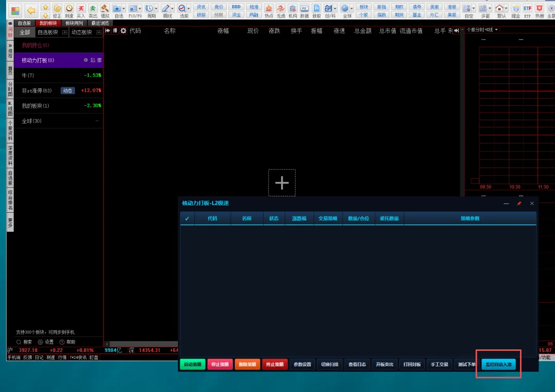Click the delete trash icon on 核动力打板 row

click(100, 60)
